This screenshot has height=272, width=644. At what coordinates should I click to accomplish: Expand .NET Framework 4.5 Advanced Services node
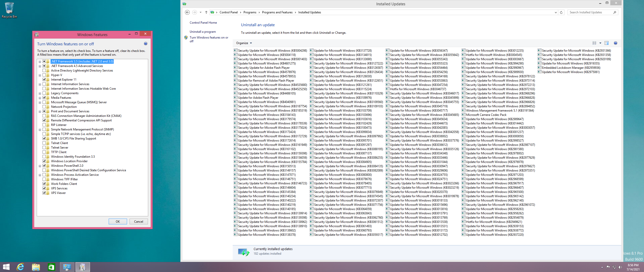40,66
